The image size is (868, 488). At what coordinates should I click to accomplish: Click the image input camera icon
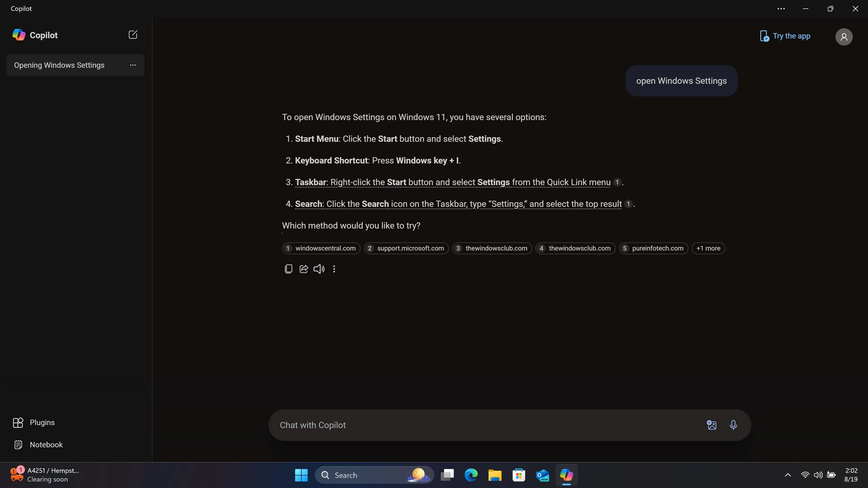(x=711, y=425)
